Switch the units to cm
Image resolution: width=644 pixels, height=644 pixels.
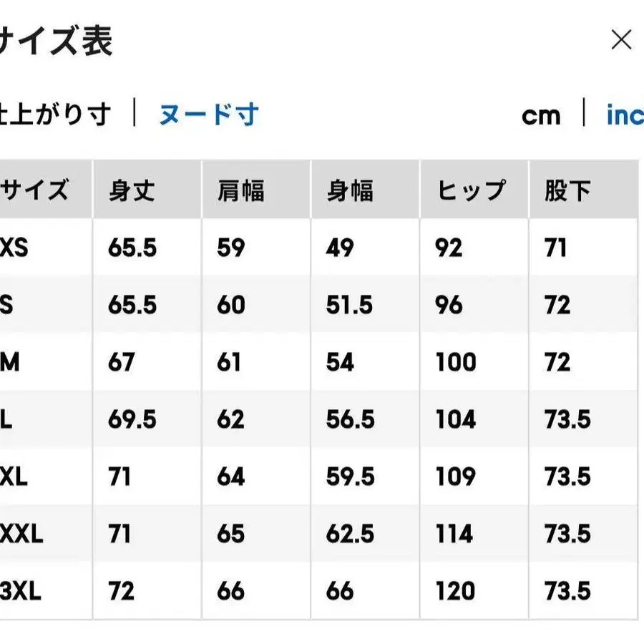pyautogui.click(x=541, y=115)
